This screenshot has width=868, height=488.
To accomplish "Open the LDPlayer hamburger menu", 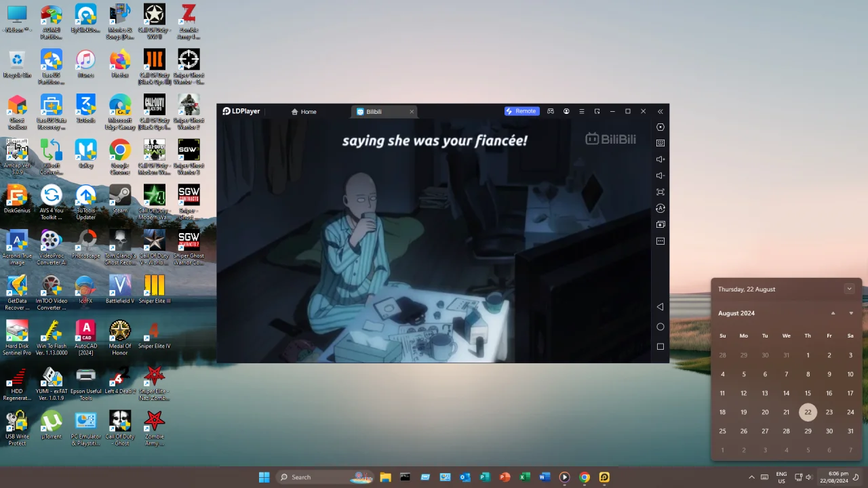I will [x=582, y=111].
